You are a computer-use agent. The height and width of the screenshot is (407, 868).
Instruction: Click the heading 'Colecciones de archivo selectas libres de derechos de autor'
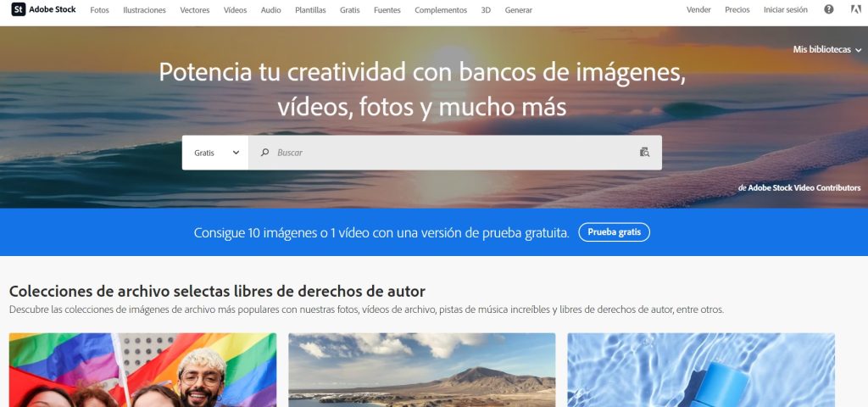[x=217, y=292]
